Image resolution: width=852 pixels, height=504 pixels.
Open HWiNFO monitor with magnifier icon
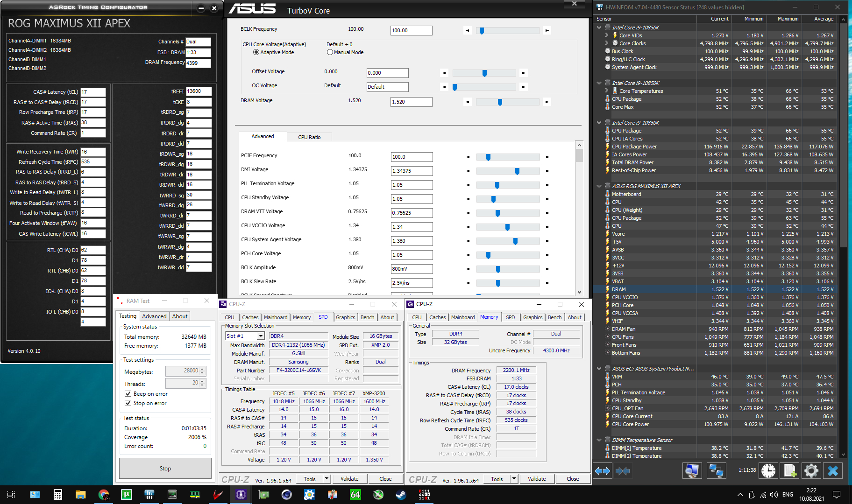click(x=692, y=471)
